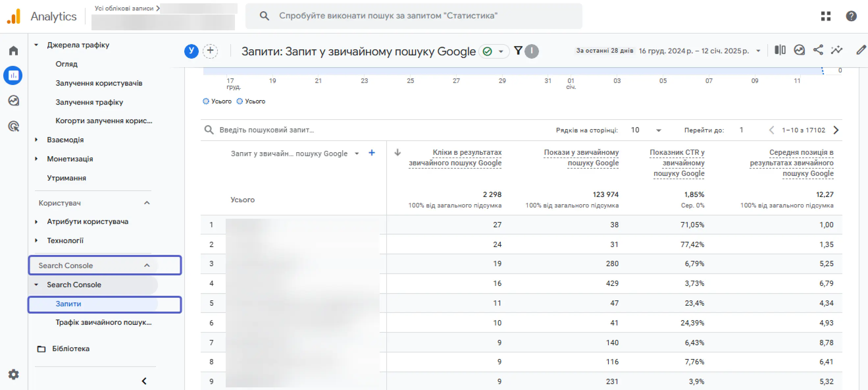
Task: Open the help question mark icon
Action: pos(851,16)
